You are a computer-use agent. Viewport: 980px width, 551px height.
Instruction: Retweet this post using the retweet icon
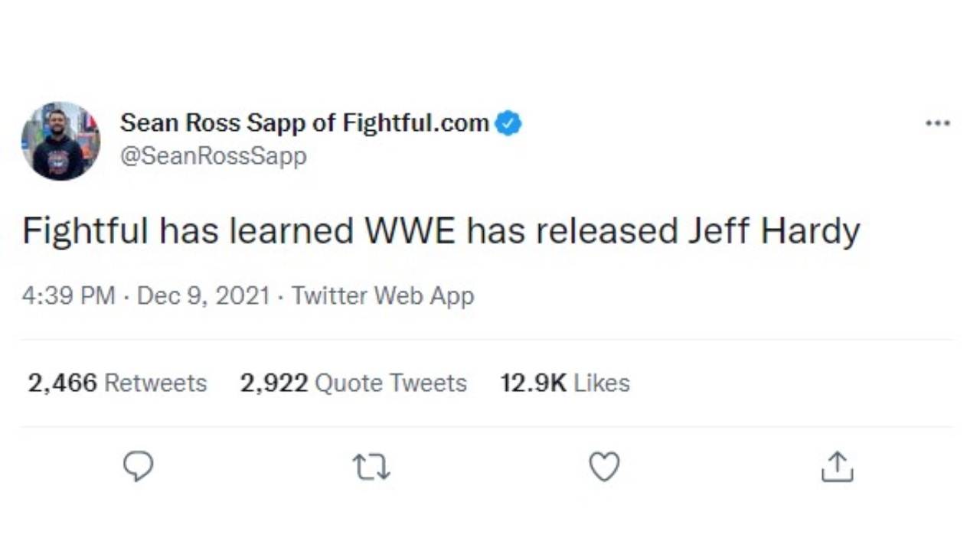click(371, 467)
